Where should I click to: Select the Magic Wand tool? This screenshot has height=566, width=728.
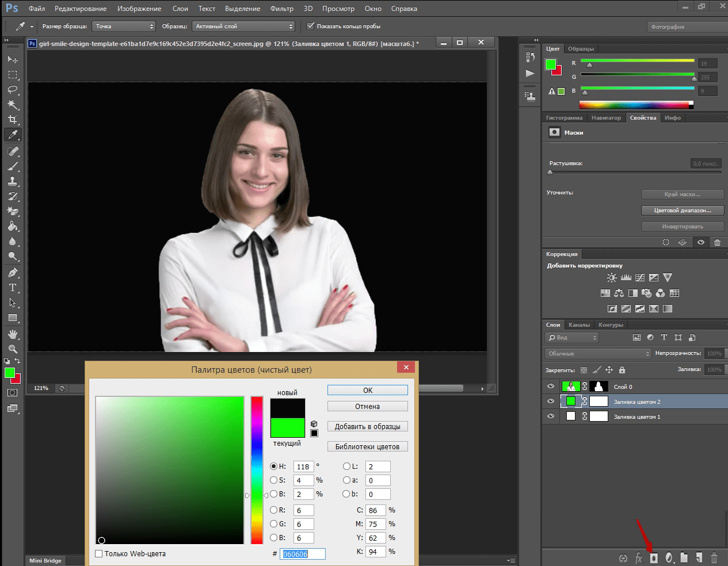click(12, 105)
